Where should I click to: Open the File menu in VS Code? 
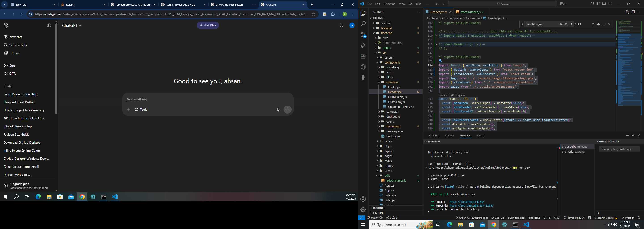369,4
